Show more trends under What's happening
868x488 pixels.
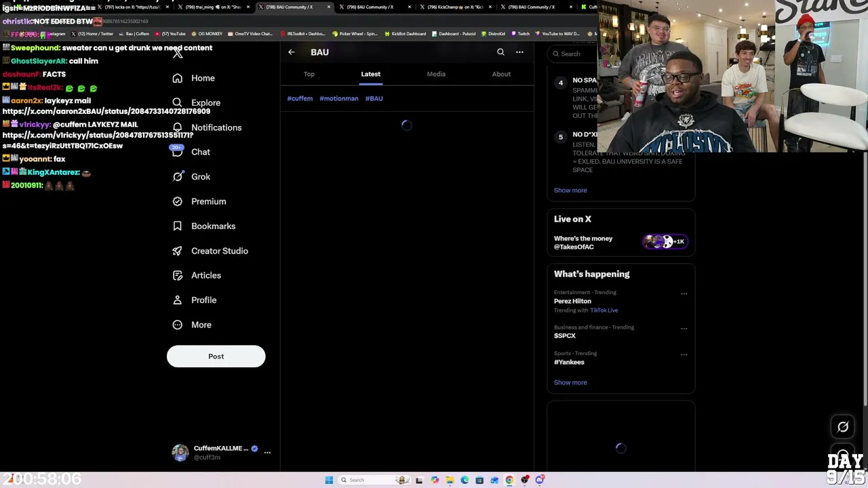[570, 382]
